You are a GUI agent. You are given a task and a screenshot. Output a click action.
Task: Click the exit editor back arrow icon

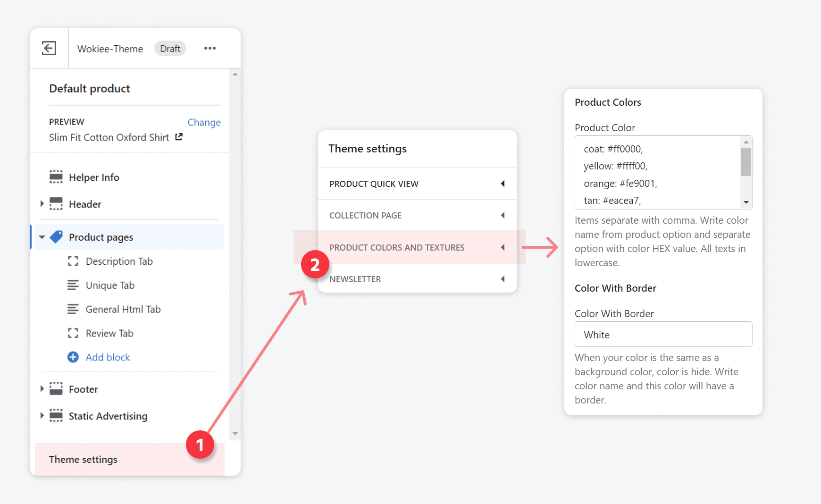(49, 48)
